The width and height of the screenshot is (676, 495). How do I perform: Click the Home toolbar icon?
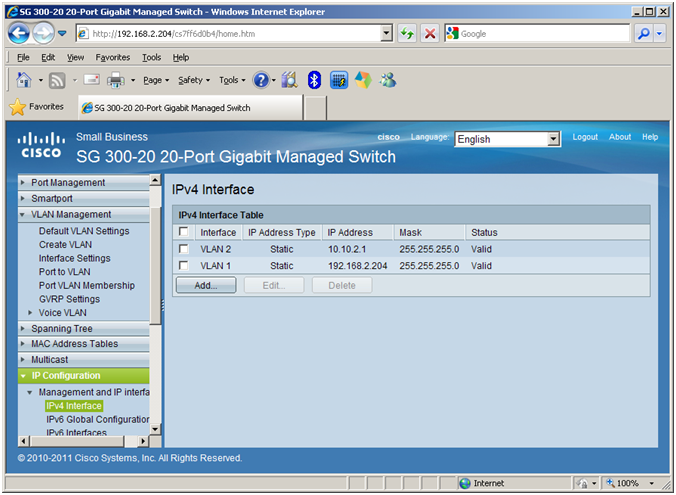click(x=24, y=80)
